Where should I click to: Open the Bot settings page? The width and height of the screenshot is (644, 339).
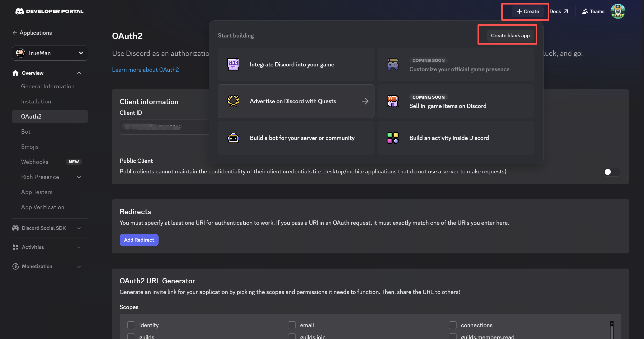26,132
